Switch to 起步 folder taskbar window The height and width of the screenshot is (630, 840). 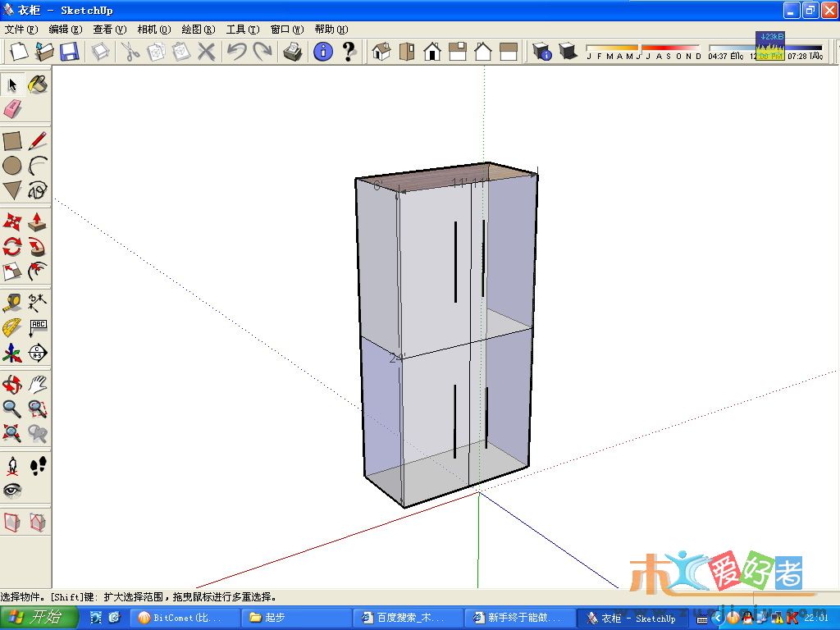pyautogui.click(x=296, y=618)
